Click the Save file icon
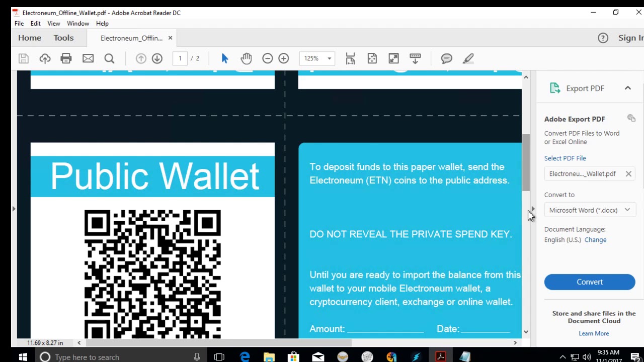 (24, 58)
